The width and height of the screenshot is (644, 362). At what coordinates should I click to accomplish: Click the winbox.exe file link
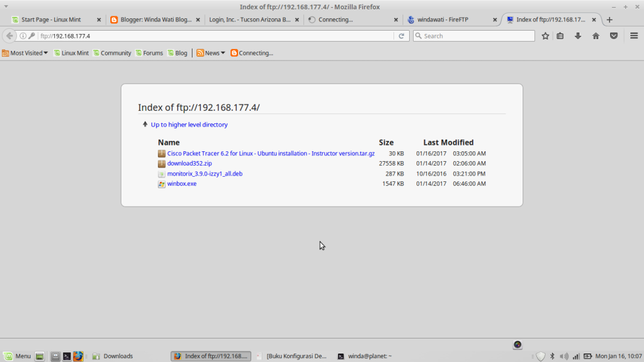pos(181,184)
